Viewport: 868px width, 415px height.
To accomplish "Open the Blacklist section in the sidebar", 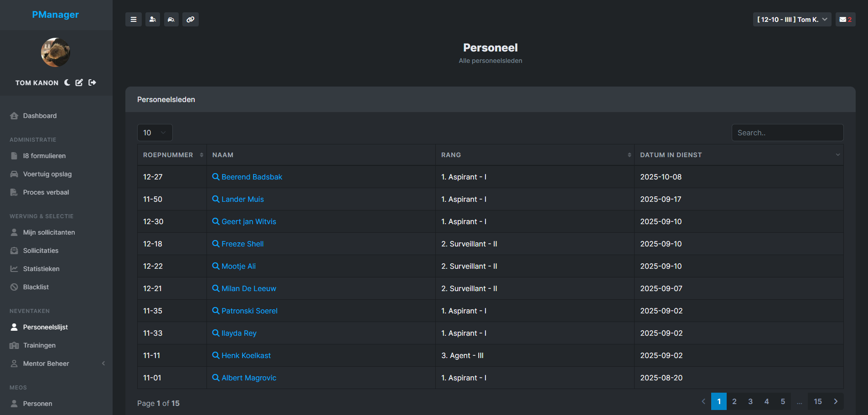I will (x=36, y=287).
